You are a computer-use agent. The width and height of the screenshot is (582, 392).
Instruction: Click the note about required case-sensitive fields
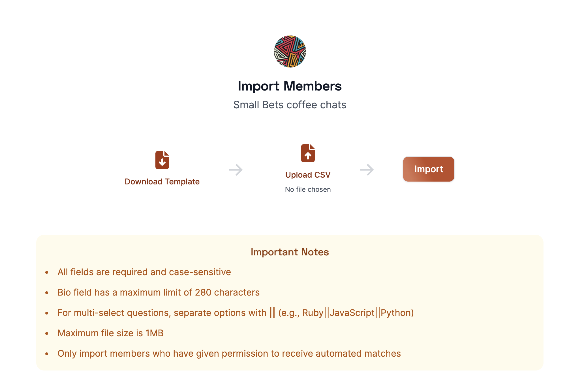[144, 272]
